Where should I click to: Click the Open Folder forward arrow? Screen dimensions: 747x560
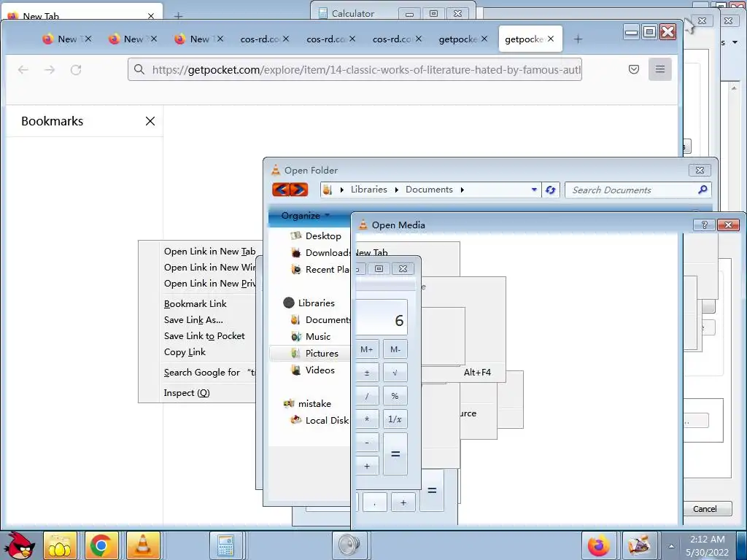298,190
